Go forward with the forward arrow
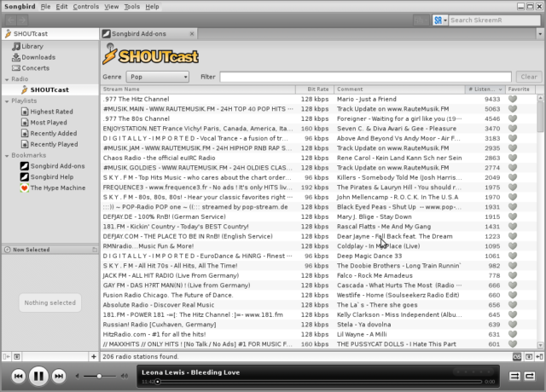The width and height of the screenshot is (546, 392). [x=22, y=20]
